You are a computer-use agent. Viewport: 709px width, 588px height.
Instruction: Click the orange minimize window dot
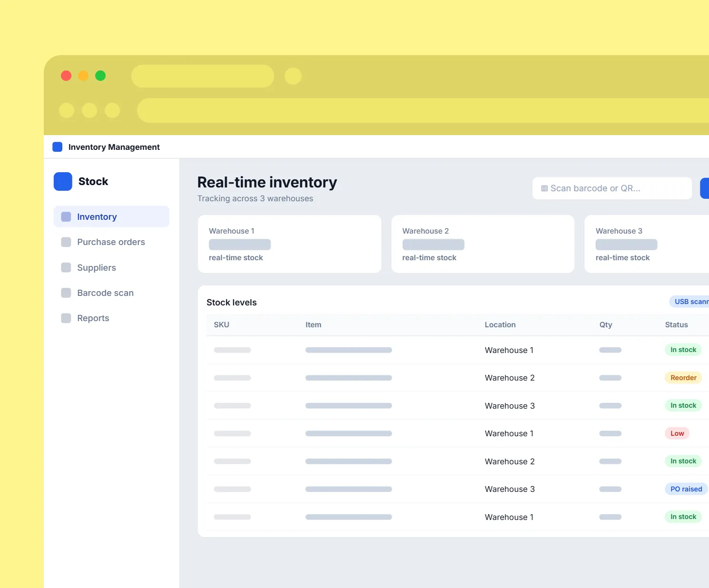(83, 76)
